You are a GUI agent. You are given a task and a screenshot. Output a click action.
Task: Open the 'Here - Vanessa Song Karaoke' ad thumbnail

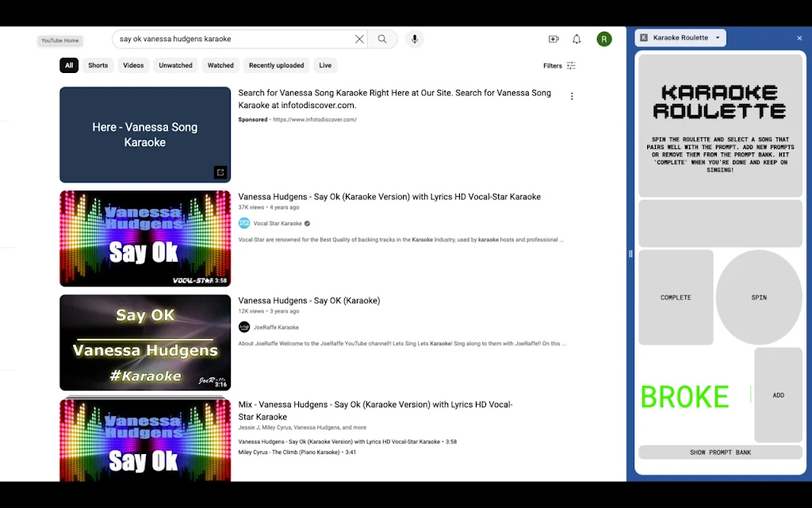point(145,135)
